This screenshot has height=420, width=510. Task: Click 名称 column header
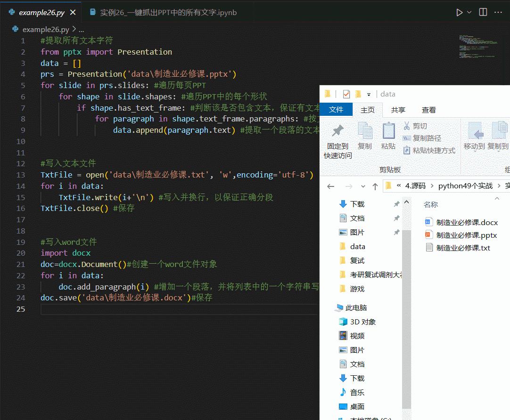point(431,205)
